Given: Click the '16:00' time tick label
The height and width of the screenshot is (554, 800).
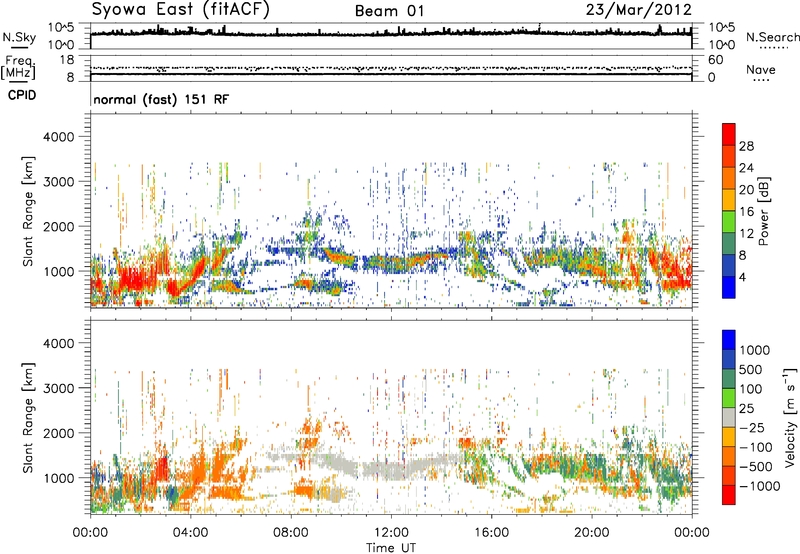Looking at the screenshot, I should (x=491, y=533).
